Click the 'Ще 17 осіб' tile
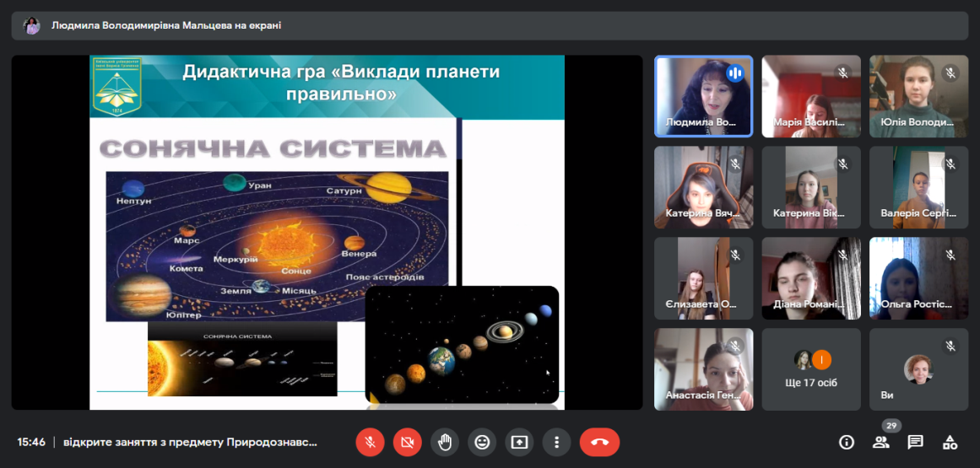The width and height of the screenshot is (980, 468). tap(811, 369)
